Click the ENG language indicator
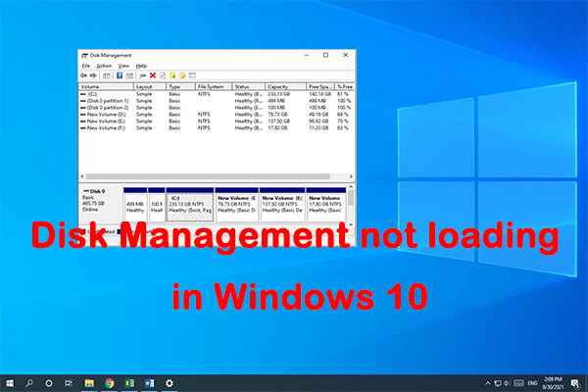The width and height of the screenshot is (588, 392). tap(532, 383)
